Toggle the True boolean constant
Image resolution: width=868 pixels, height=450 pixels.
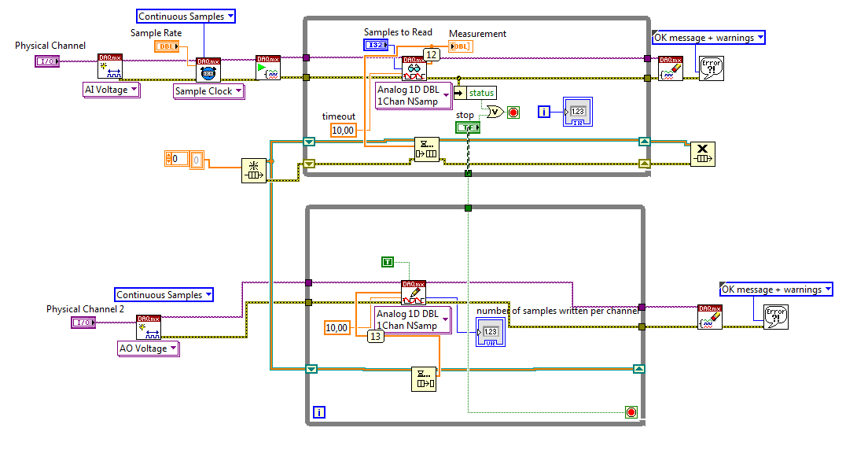click(388, 261)
